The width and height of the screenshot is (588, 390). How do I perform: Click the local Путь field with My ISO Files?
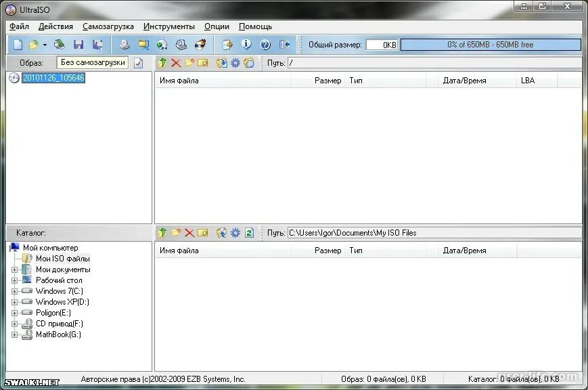(x=434, y=233)
